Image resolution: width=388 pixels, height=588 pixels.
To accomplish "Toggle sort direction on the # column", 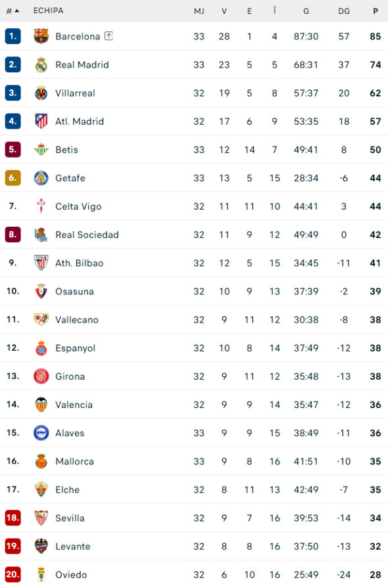I will pyautogui.click(x=12, y=11).
